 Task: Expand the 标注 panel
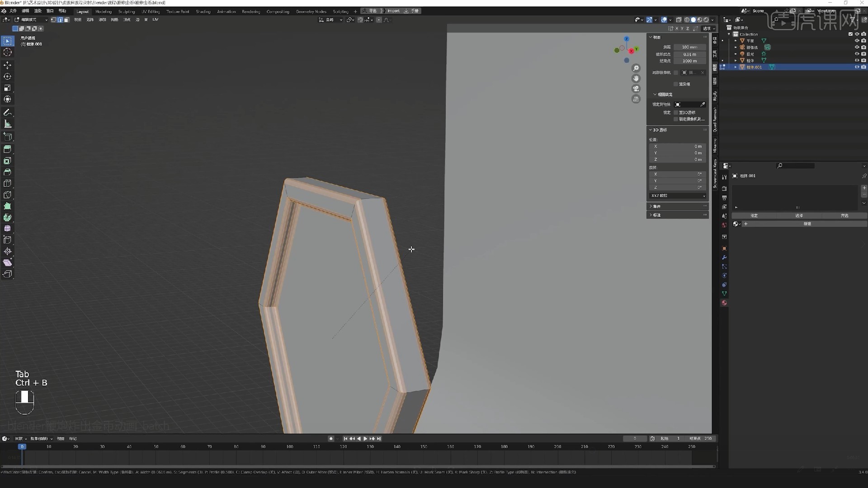pyautogui.click(x=678, y=215)
